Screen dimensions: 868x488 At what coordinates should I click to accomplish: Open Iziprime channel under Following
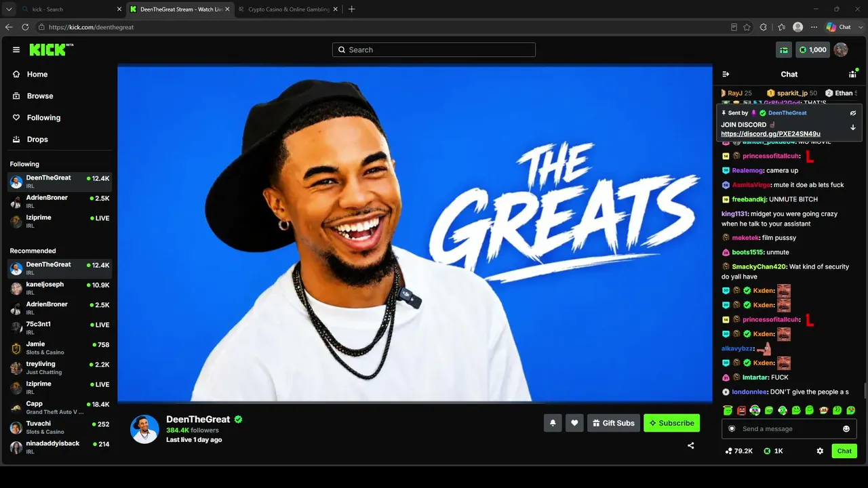click(x=60, y=221)
